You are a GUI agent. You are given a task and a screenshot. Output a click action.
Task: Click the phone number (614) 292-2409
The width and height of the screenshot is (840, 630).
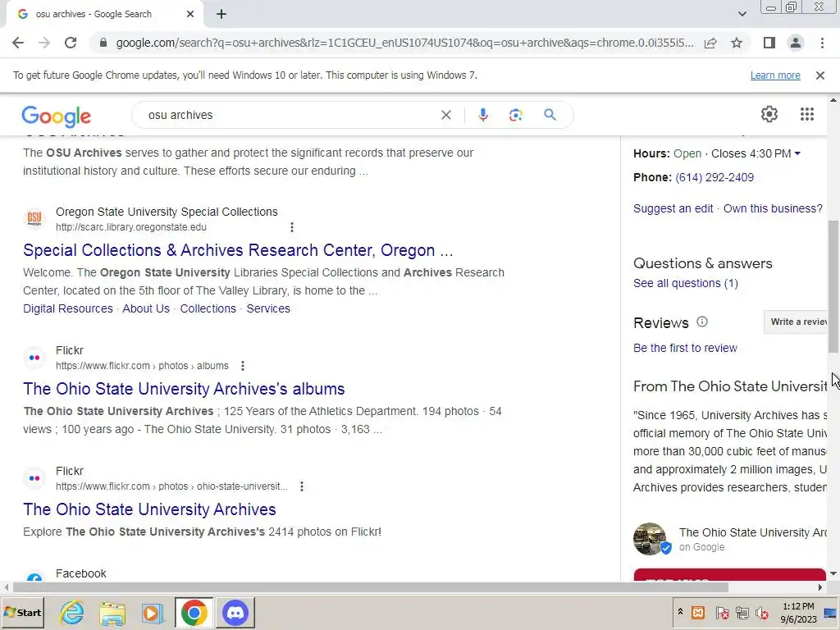(714, 177)
